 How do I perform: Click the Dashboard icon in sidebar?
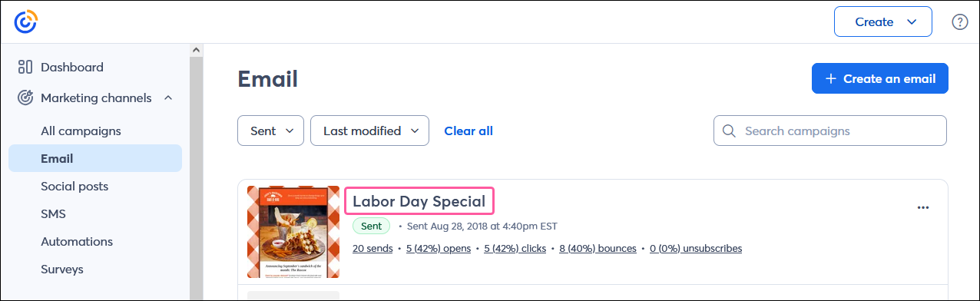(x=25, y=67)
